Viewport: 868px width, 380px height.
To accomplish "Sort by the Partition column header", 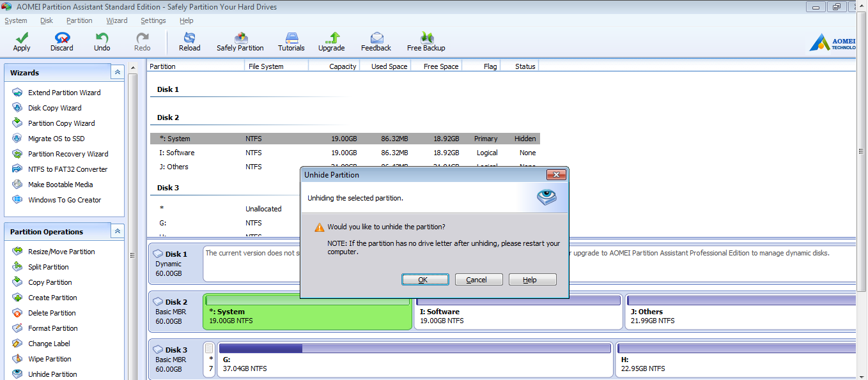I will [196, 66].
